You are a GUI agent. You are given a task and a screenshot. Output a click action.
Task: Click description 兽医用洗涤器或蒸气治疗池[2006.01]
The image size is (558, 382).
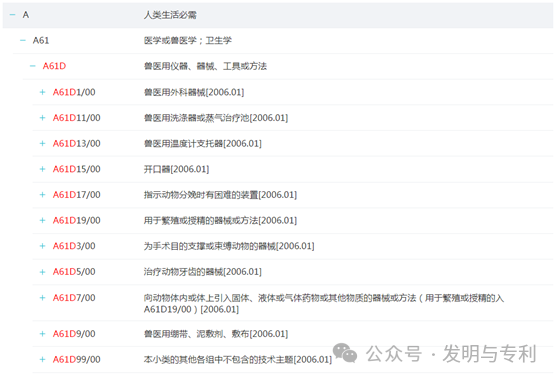[216, 118]
